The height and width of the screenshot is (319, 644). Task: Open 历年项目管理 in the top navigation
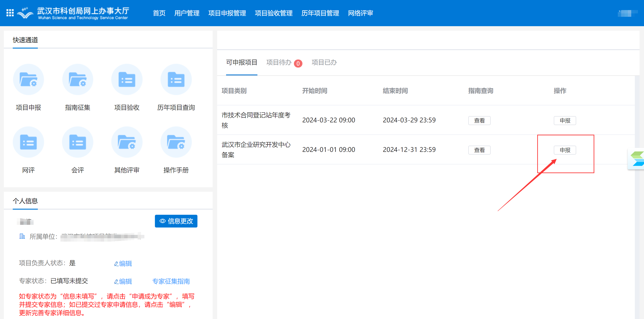pos(320,13)
